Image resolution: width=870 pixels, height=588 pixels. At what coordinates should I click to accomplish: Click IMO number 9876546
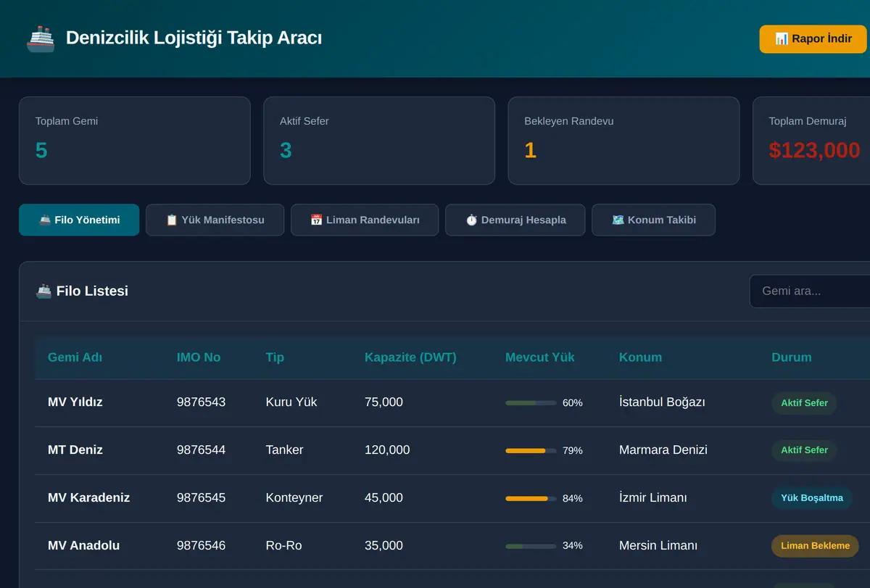(x=201, y=546)
